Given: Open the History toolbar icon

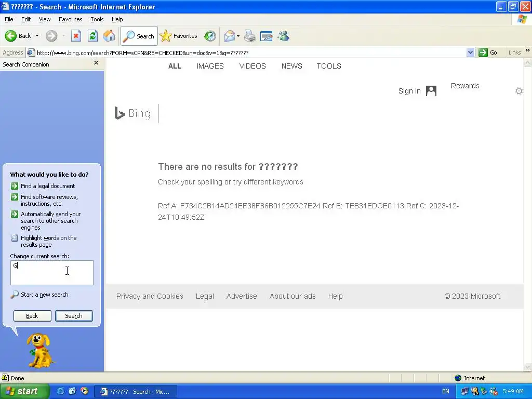Looking at the screenshot, I should 210,36.
